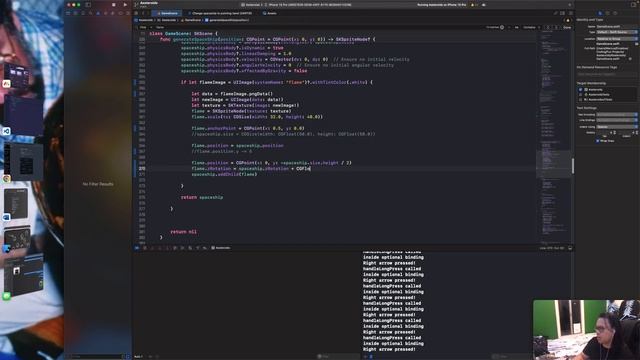Add an editor split on the right
This screenshot has width=640, height=360.
[571, 13]
